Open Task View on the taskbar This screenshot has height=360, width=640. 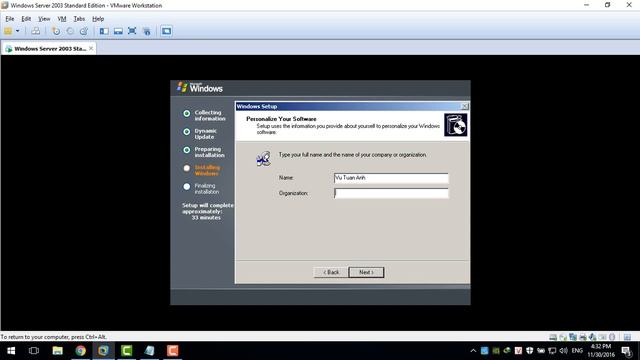tap(34, 351)
